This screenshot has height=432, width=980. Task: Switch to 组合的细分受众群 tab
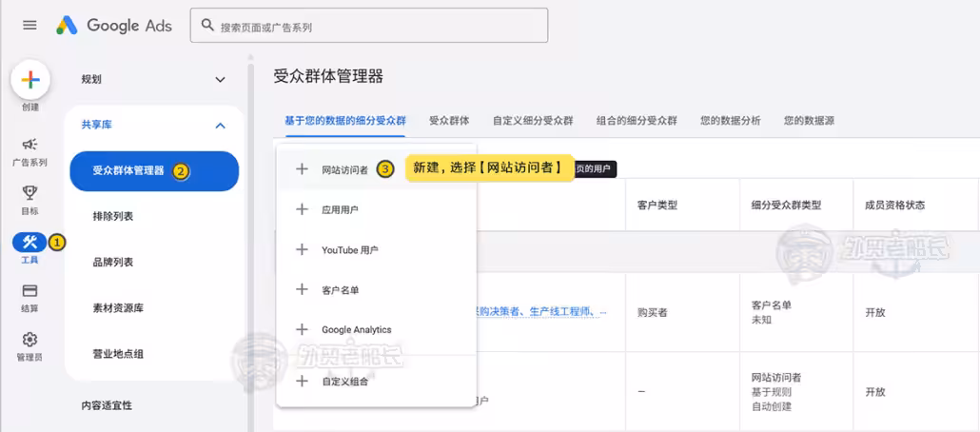(637, 121)
